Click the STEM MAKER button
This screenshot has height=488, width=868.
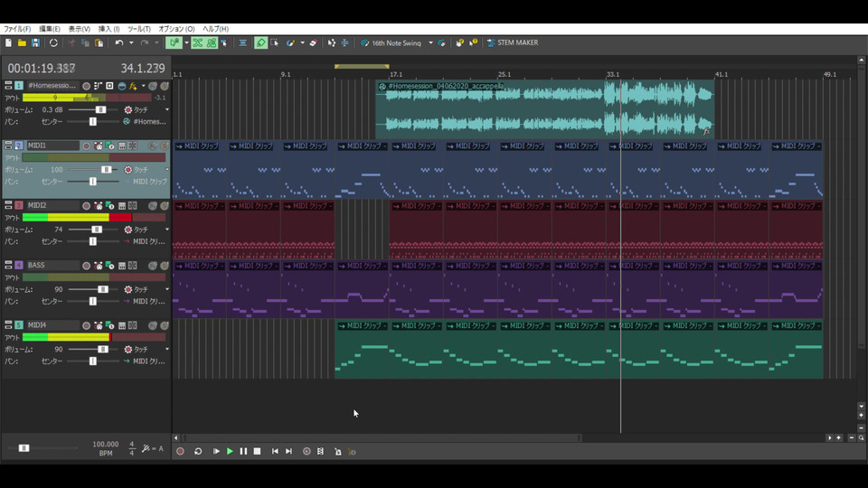click(x=512, y=42)
